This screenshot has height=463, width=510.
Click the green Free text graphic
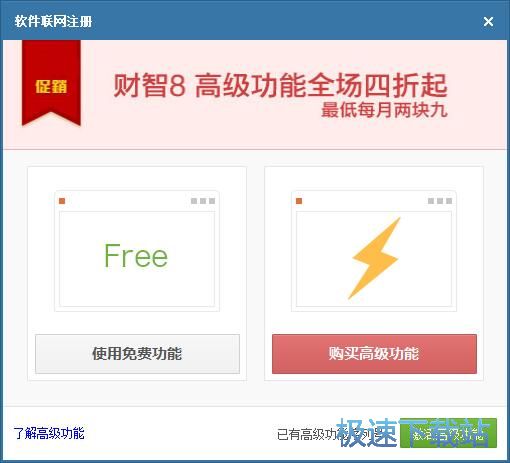coord(136,256)
